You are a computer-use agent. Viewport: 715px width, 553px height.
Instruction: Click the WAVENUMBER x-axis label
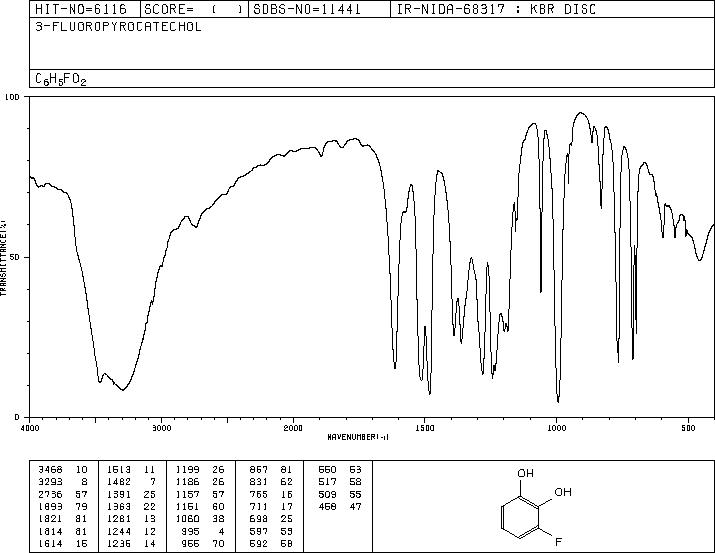(358, 437)
